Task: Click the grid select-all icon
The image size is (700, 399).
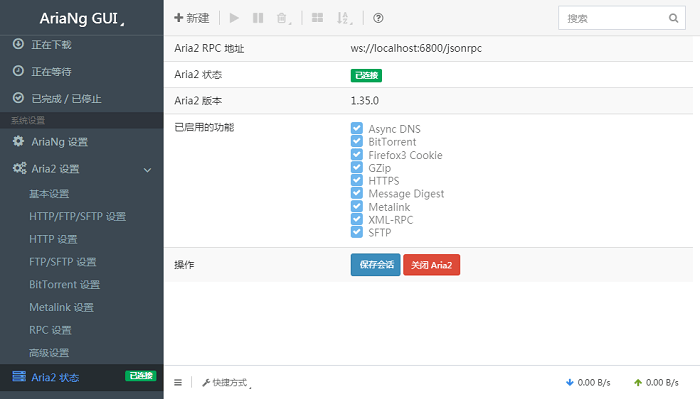Action: (317, 18)
